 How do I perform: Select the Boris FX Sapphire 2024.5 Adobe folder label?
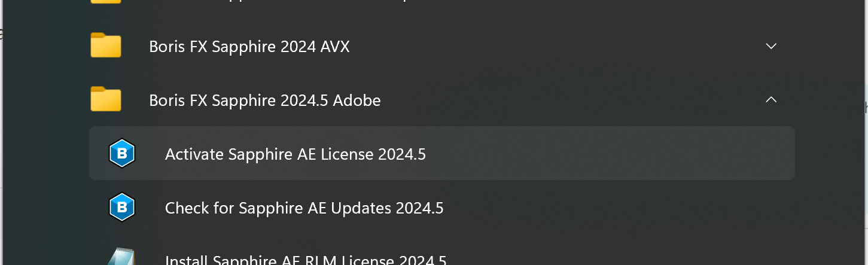point(265,100)
